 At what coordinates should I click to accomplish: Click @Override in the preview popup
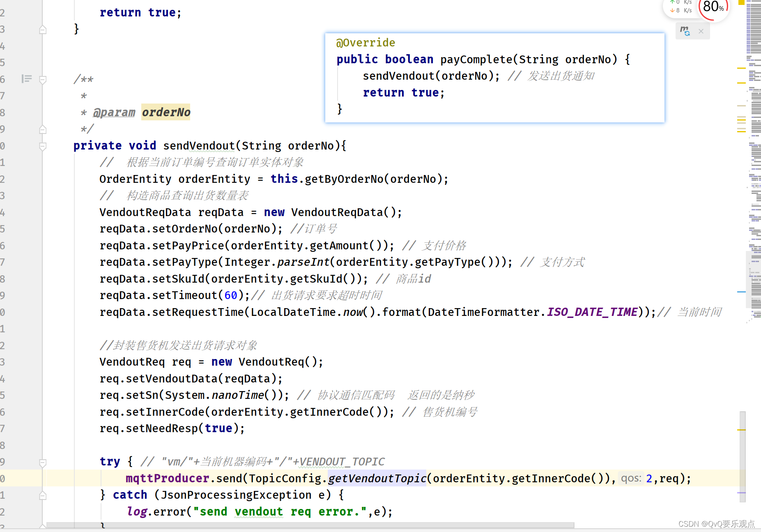click(x=366, y=43)
